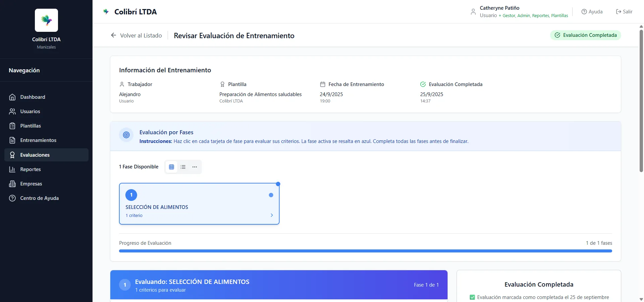Click the number 1 badge in Evaluando header
644x302 pixels.
(x=125, y=285)
